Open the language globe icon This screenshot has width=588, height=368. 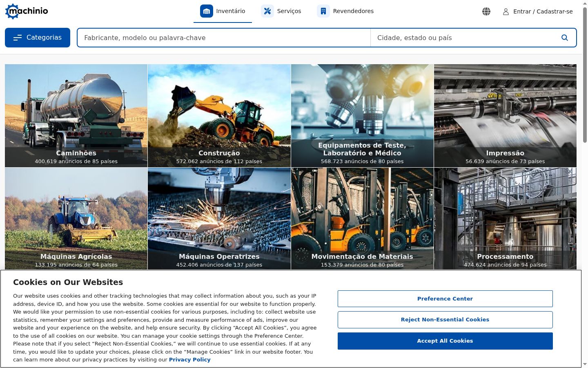tap(486, 11)
